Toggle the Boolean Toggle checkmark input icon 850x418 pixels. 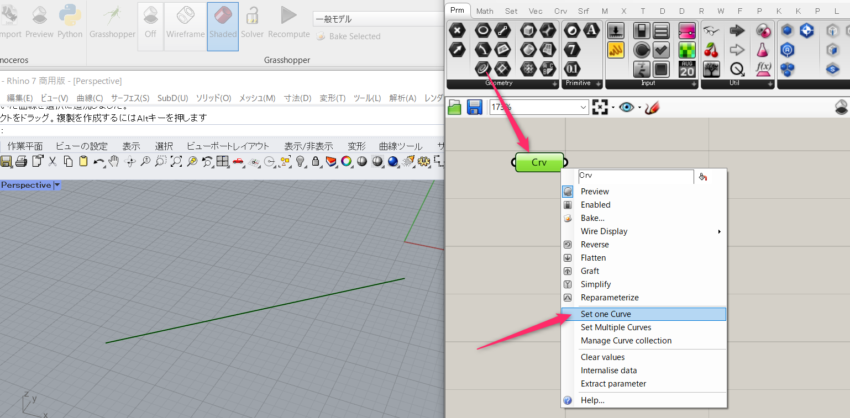tap(660, 49)
